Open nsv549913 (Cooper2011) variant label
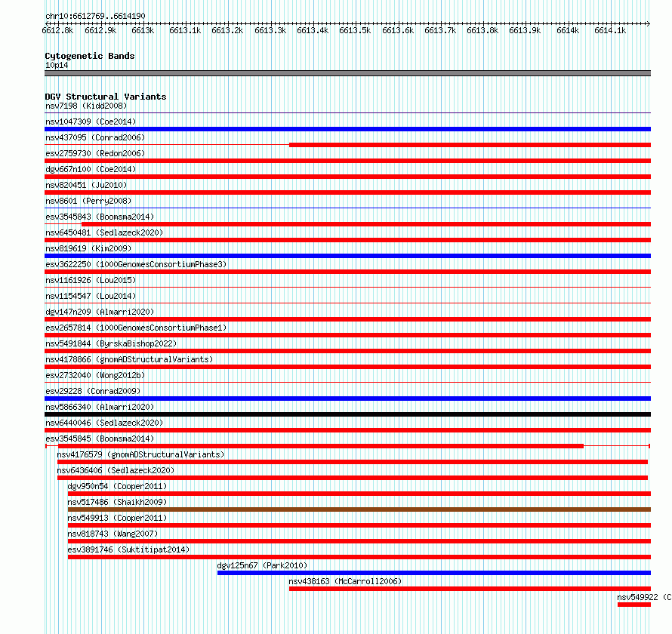This screenshot has width=672, height=634. coord(117,518)
